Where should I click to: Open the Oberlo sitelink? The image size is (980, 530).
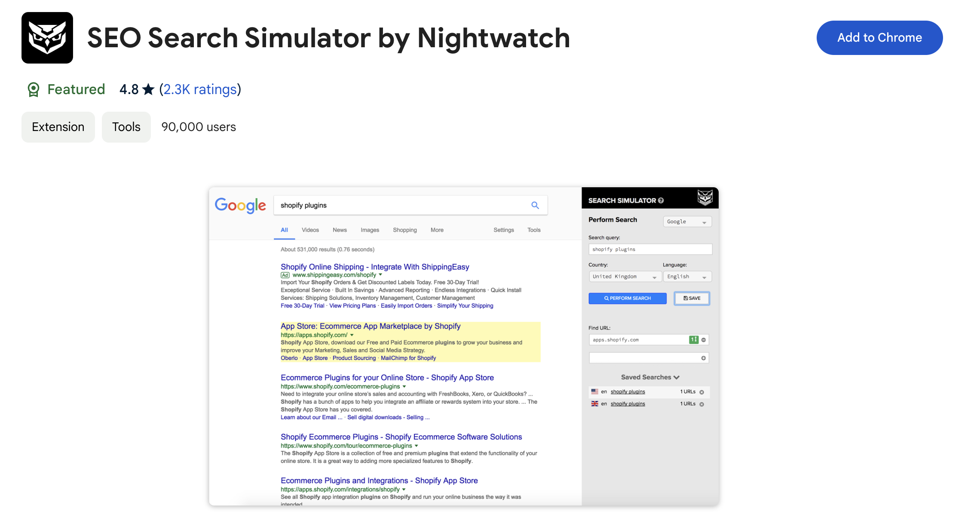pos(289,358)
